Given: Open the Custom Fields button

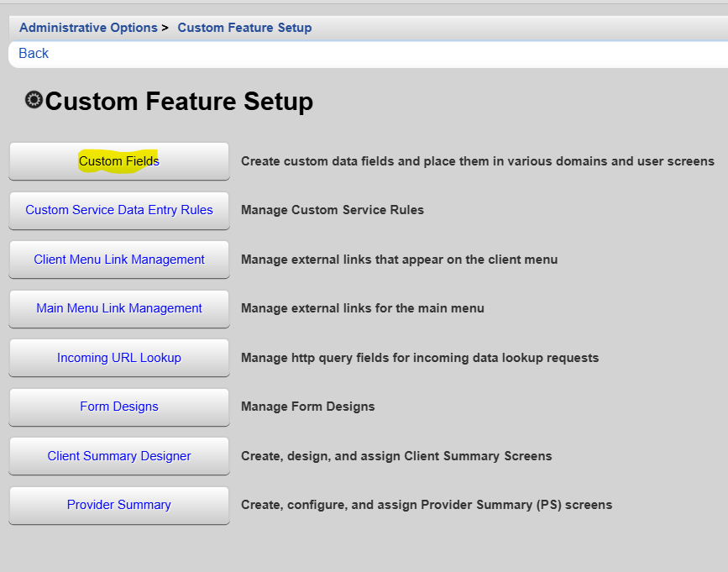Looking at the screenshot, I should coord(119,161).
